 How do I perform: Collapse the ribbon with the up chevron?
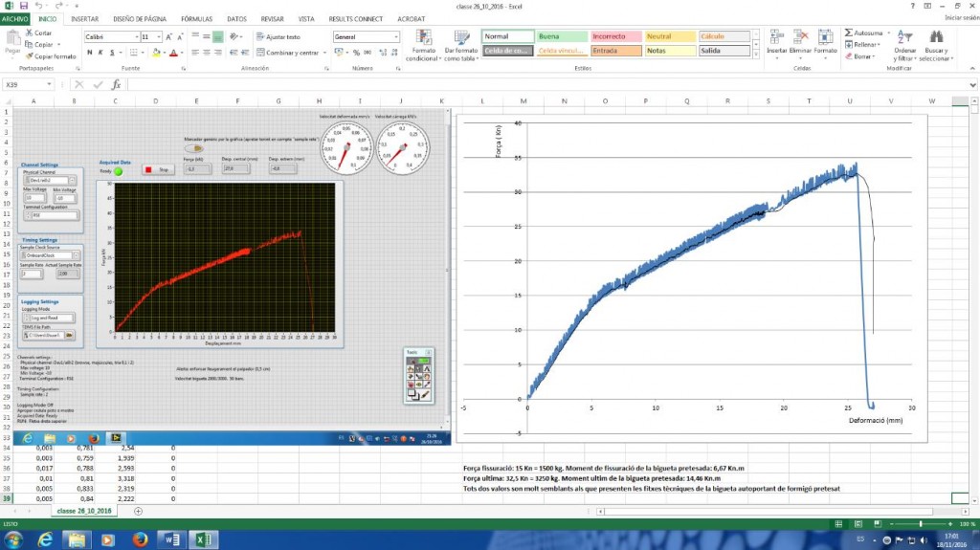(972, 68)
